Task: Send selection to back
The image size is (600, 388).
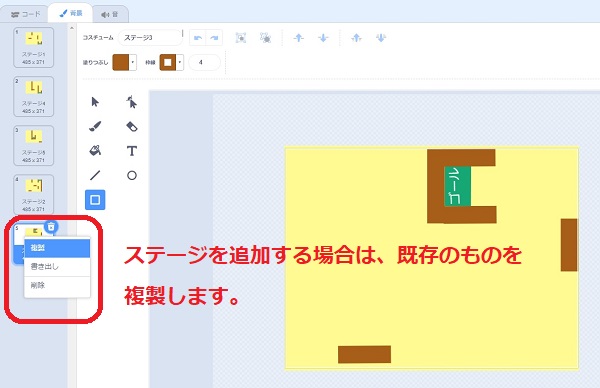Action: pyautogui.click(x=381, y=37)
